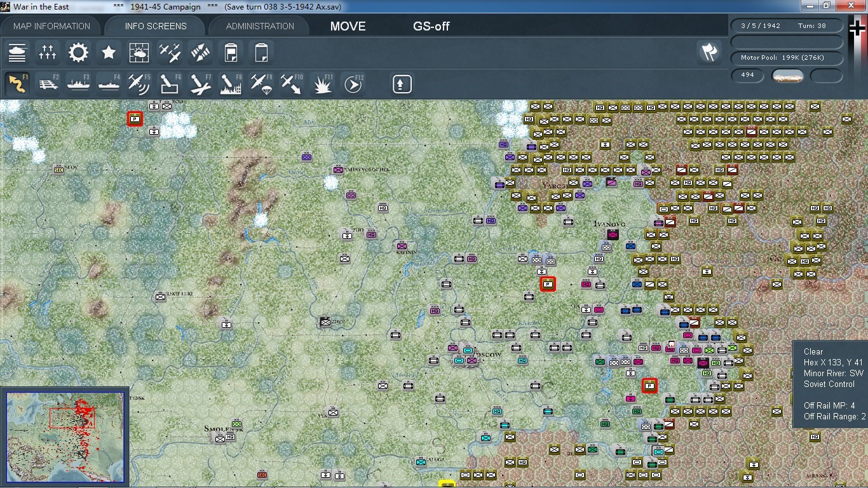The height and width of the screenshot is (488, 868).
Task: Open the blank logistics report document icon
Action: click(x=261, y=53)
